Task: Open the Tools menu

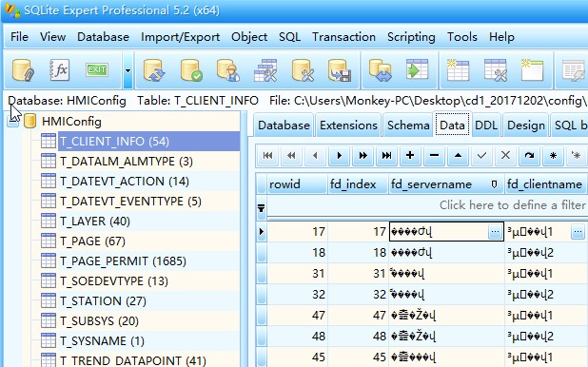Action: point(462,37)
